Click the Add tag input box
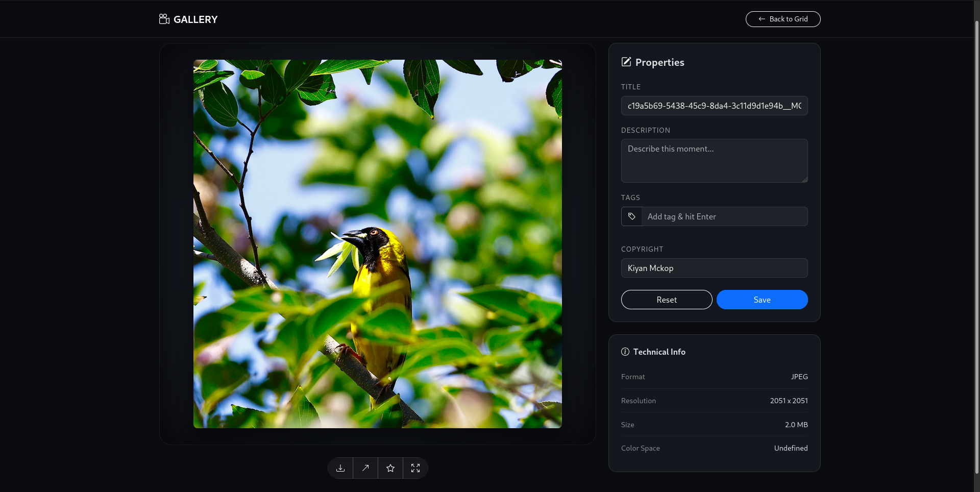This screenshot has height=492, width=980. (725, 216)
